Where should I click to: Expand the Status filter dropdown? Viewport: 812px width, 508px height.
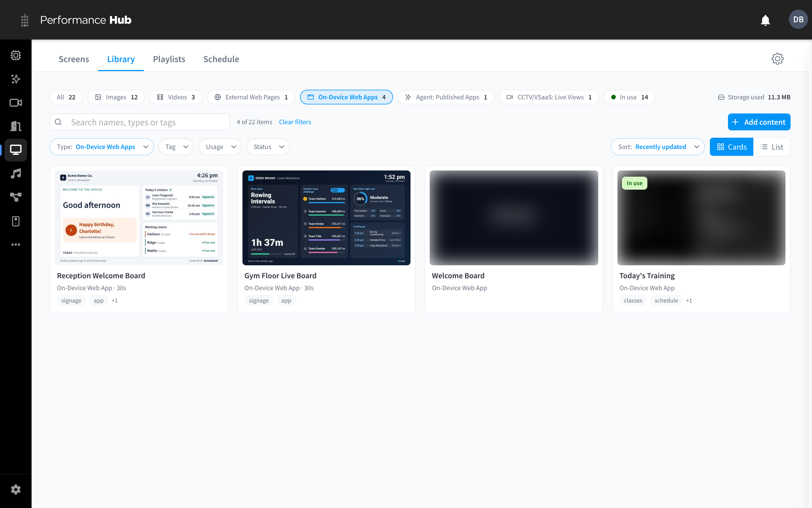268,147
